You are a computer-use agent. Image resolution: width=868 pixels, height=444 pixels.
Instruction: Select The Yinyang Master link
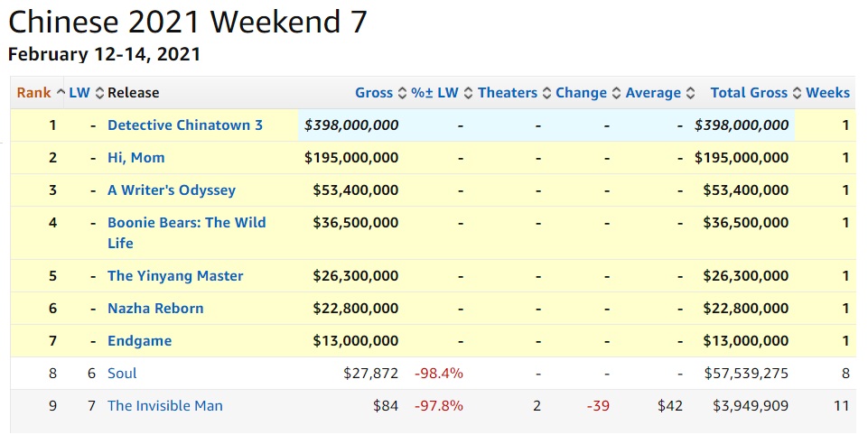coord(175,276)
